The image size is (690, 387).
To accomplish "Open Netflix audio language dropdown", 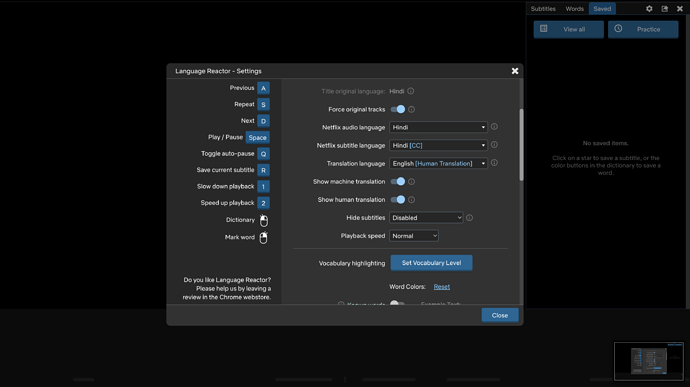I will [x=438, y=127].
